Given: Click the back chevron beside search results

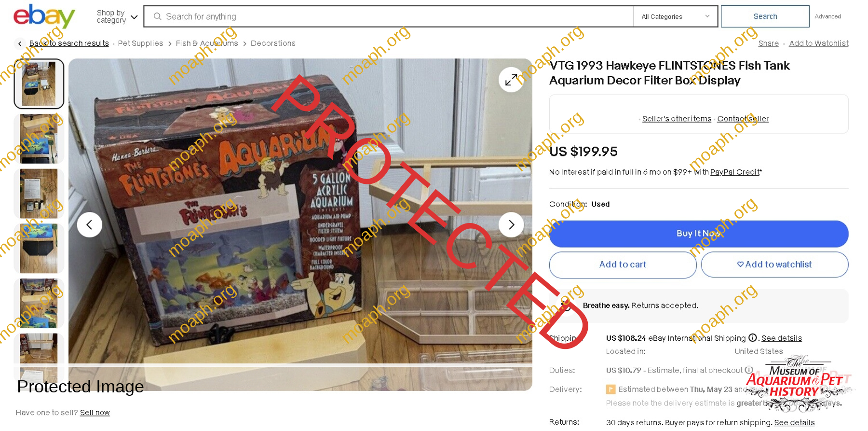Looking at the screenshot, I should point(20,44).
